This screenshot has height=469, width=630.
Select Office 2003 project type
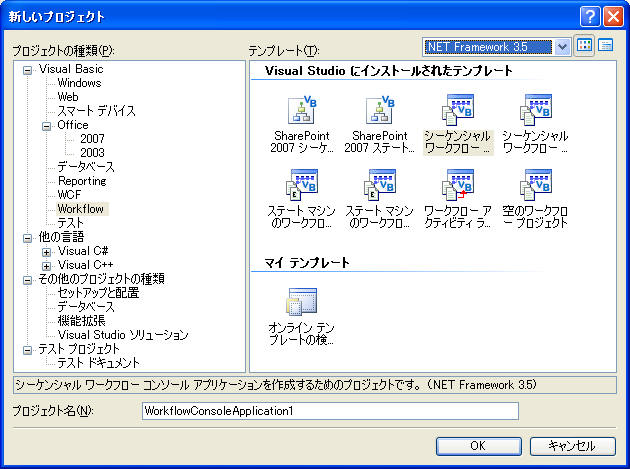tap(92, 153)
